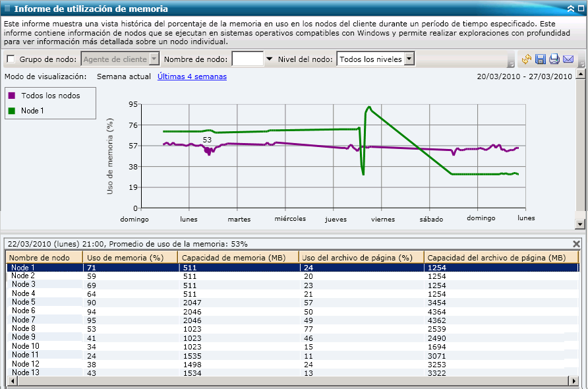Click inside the Nombre de nodo text field
The width and height of the screenshot is (588, 389).
coord(248,59)
